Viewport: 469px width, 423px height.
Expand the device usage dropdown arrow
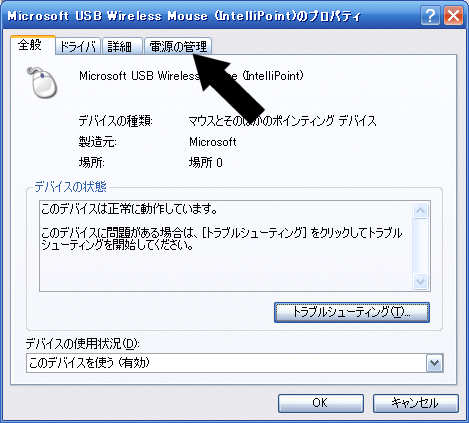coord(434,363)
